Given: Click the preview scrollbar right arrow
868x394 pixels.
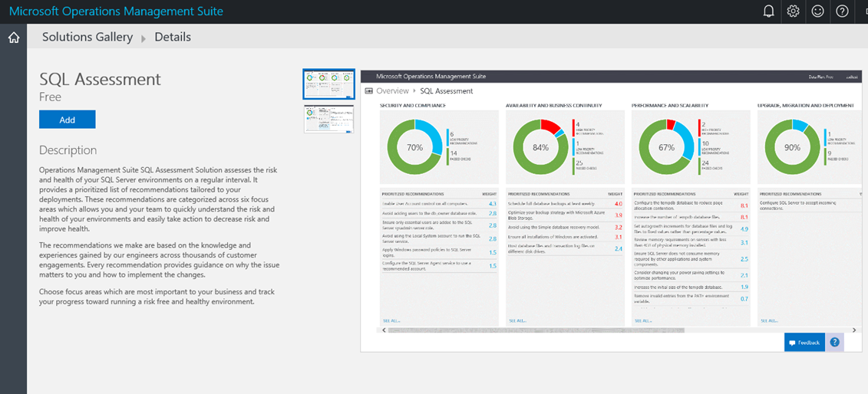Looking at the screenshot, I should coord(854,330).
